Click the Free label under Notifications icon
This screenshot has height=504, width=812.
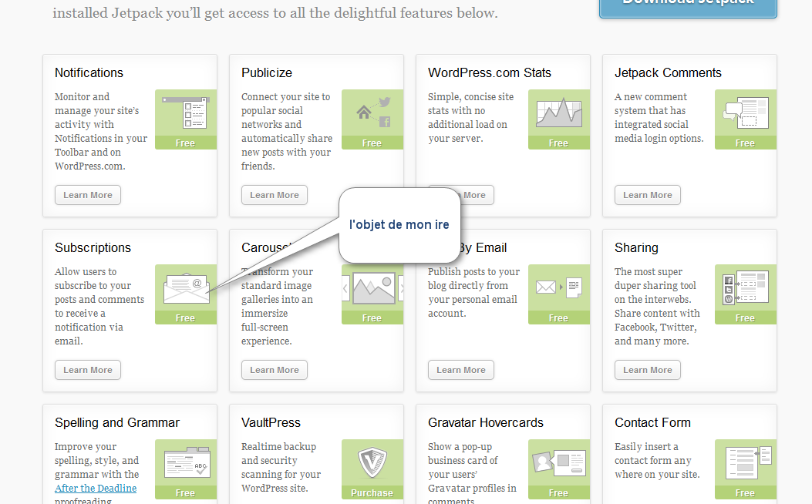point(186,143)
